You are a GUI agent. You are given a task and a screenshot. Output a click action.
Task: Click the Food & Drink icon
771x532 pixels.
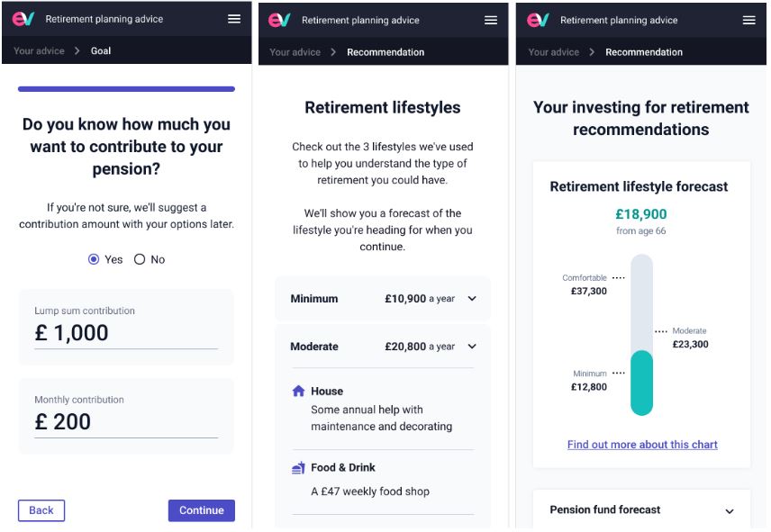pos(298,468)
